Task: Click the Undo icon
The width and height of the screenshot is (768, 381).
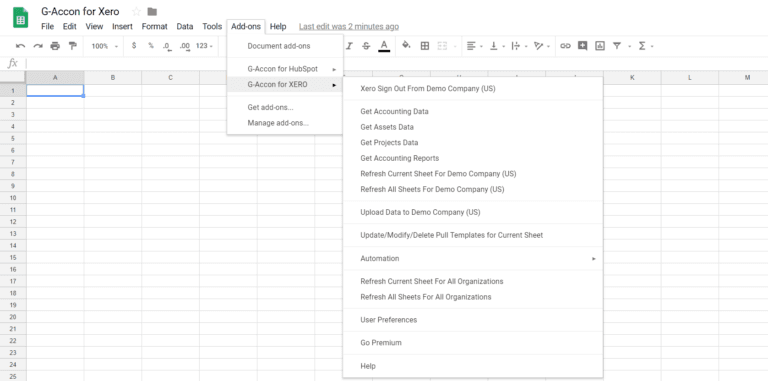Action: click(x=21, y=46)
